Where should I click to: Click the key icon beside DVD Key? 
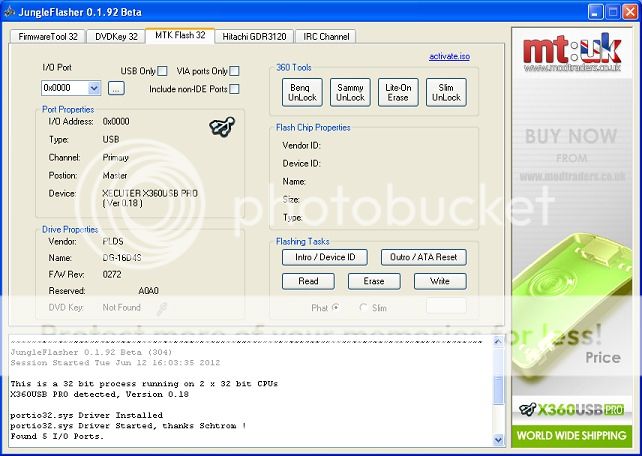pos(162,308)
